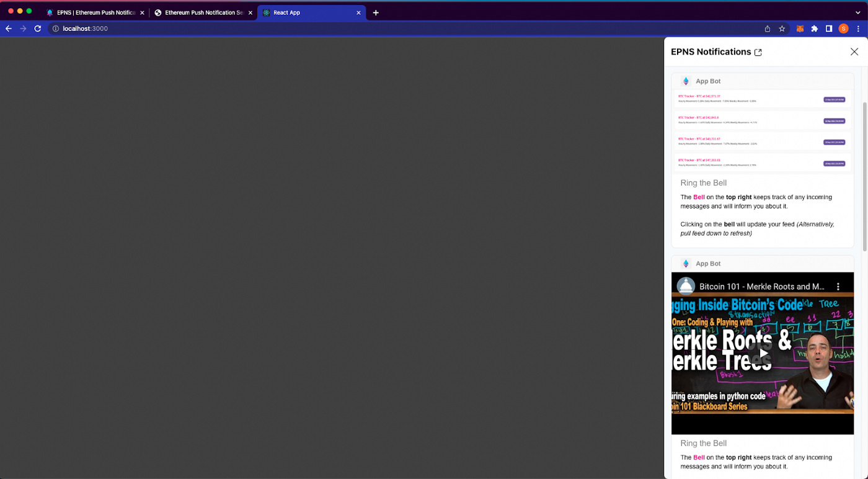Open the Chrome three-dot menu

coord(858,28)
